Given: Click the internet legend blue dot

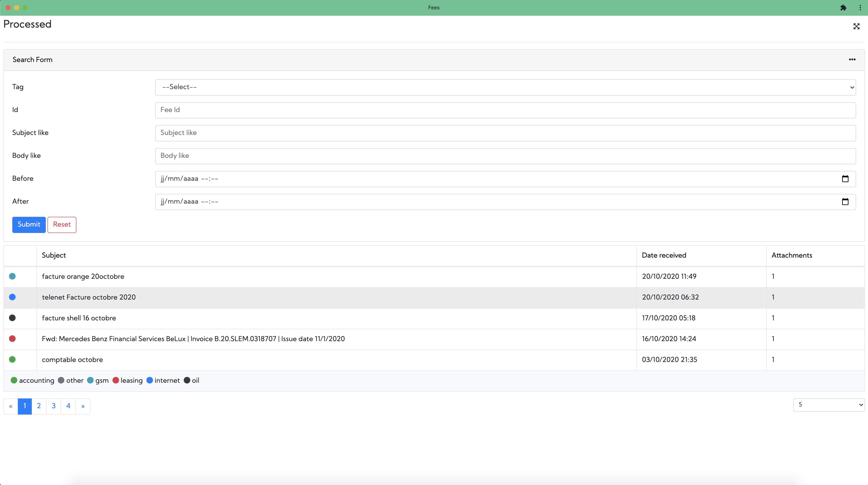Looking at the screenshot, I should (150, 380).
